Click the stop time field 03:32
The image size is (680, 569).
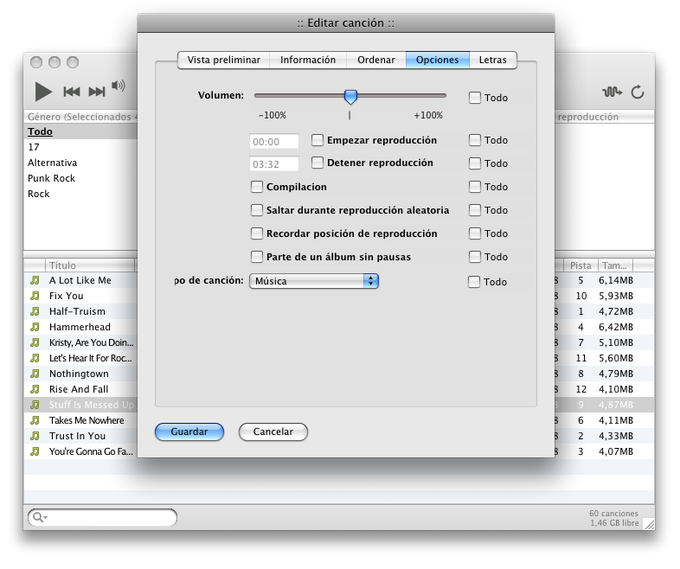(x=274, y=164)
